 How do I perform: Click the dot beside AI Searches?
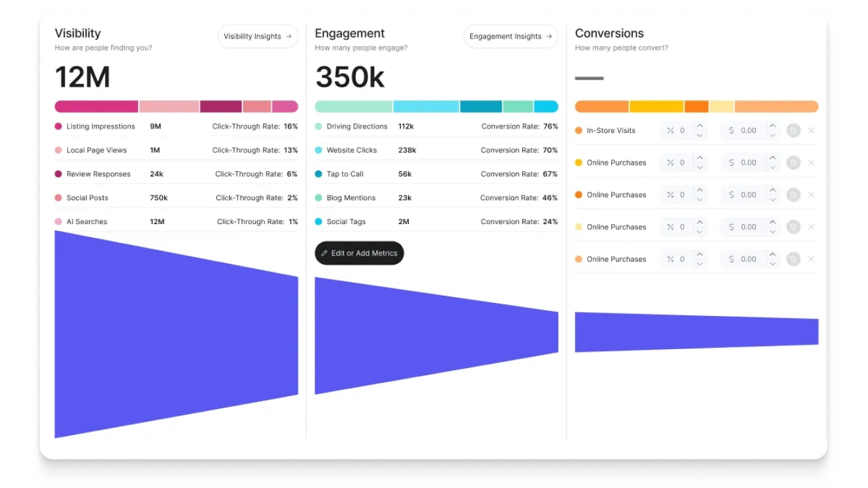coord(59,221)
